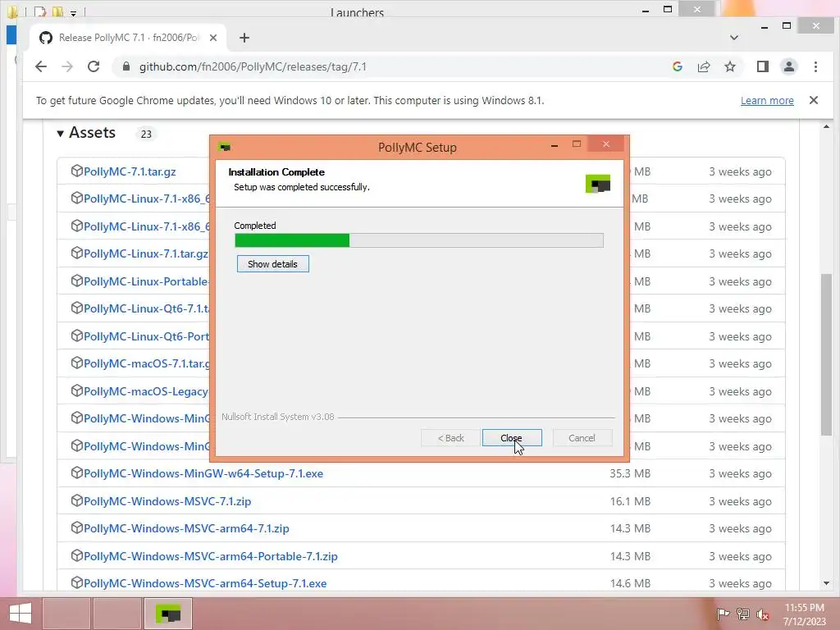Image resolution: width=840 pixels, height=630 pixels.
Task: Click the address bar URL
Action: (x=253, y=67)
